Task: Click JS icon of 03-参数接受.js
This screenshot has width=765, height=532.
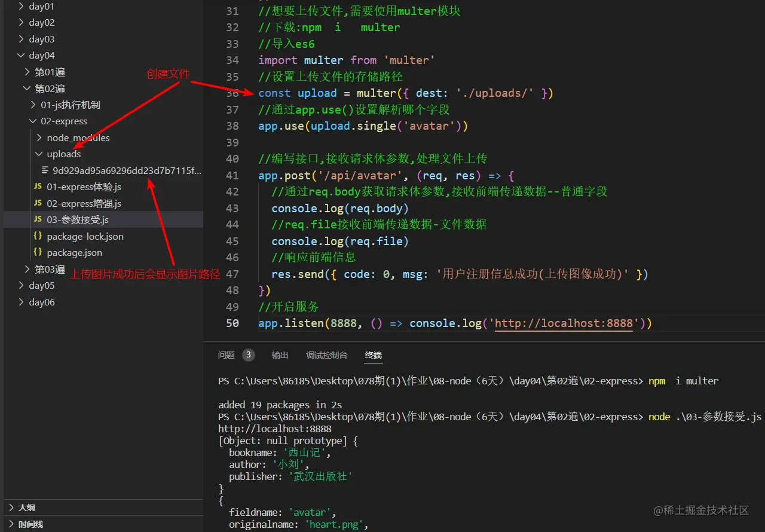Action: [x=38, y=220]
